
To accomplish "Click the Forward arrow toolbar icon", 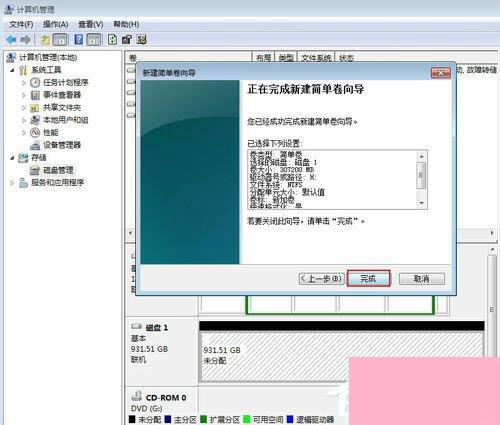I will (26, 40).
